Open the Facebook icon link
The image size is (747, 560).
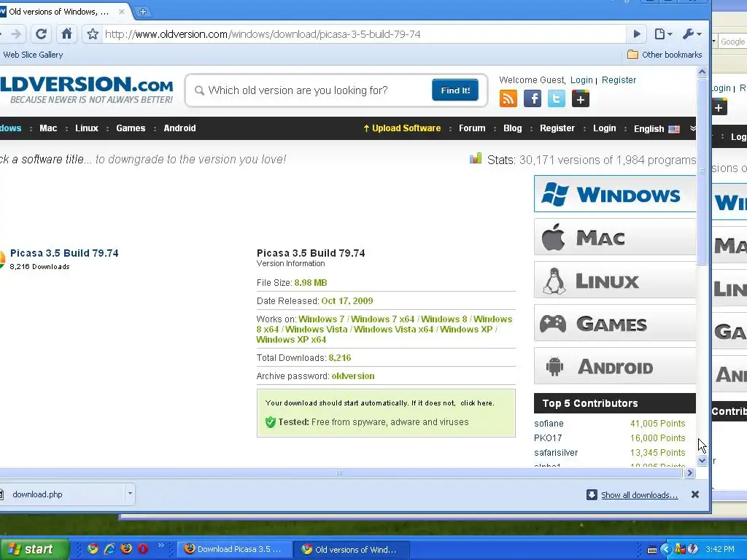coord(532,98)
